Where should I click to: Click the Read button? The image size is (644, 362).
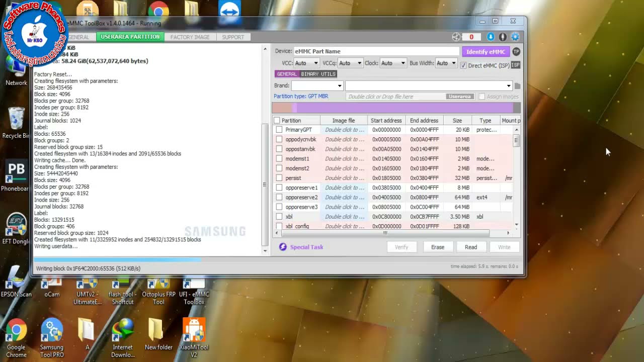(x=471, y=247)
